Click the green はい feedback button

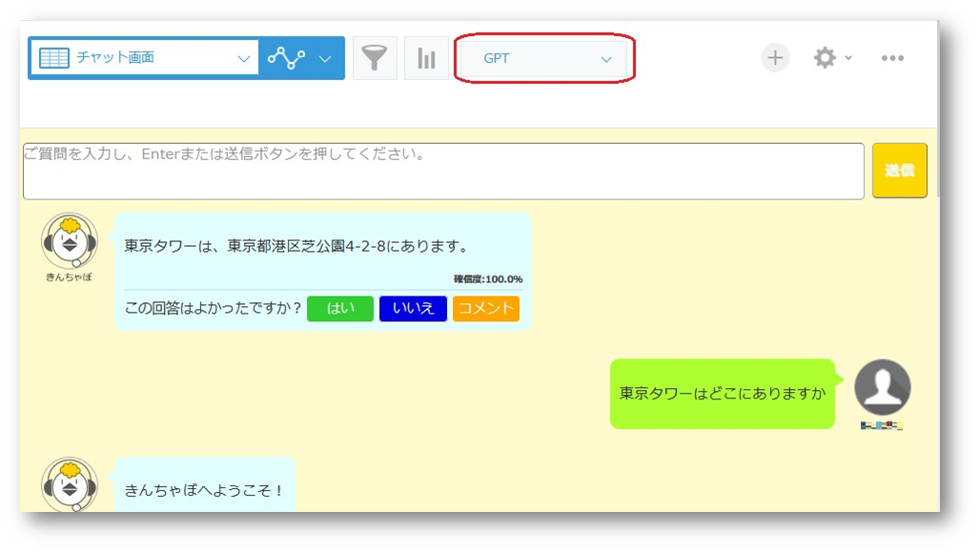pos(340,309)
